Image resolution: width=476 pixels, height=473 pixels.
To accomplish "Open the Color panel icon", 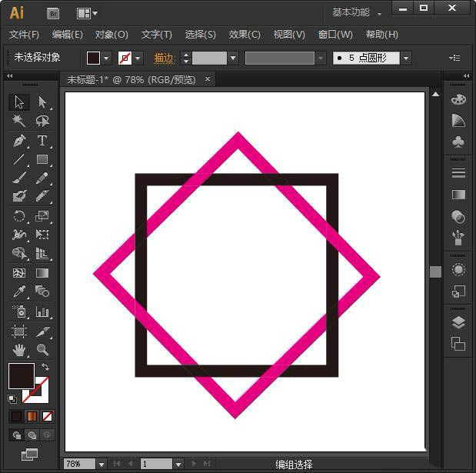I will pyautogui.click(x=458, y=99).
